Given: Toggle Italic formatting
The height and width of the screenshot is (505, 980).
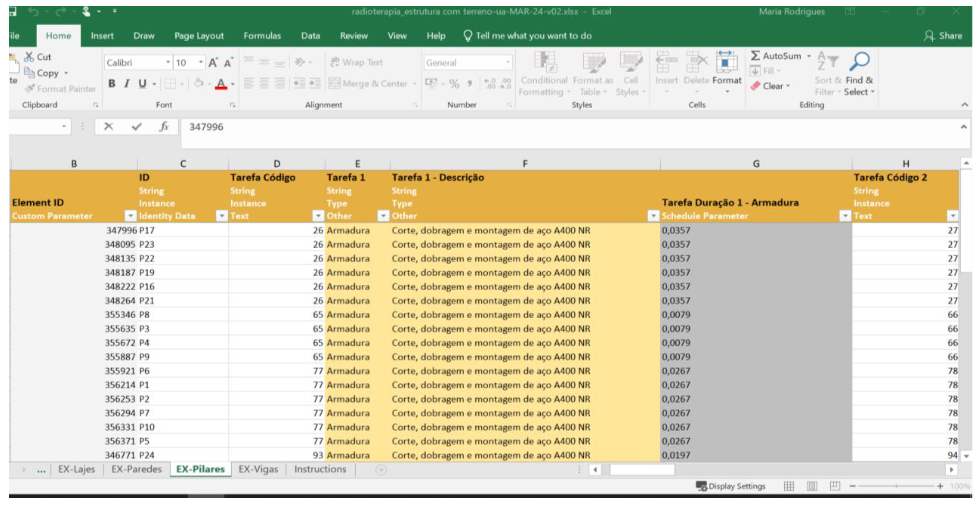Looking at the screenshot, I should click(x=127, y=83).
